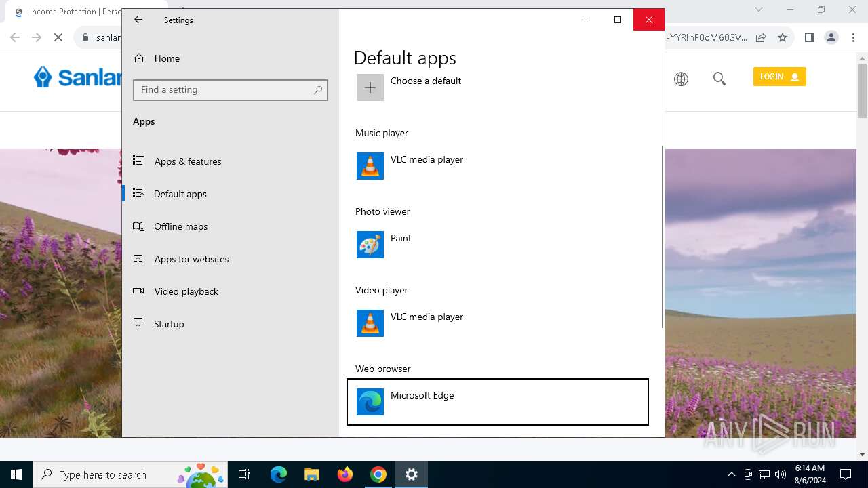Open Apps & features section

(x=231, y=161)
